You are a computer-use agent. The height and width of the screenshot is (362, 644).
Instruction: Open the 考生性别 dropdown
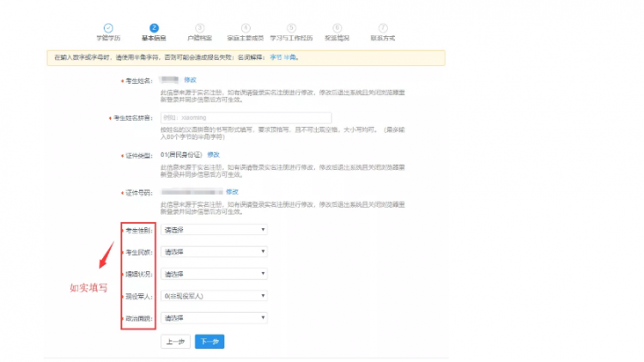(x=214, y=230)
